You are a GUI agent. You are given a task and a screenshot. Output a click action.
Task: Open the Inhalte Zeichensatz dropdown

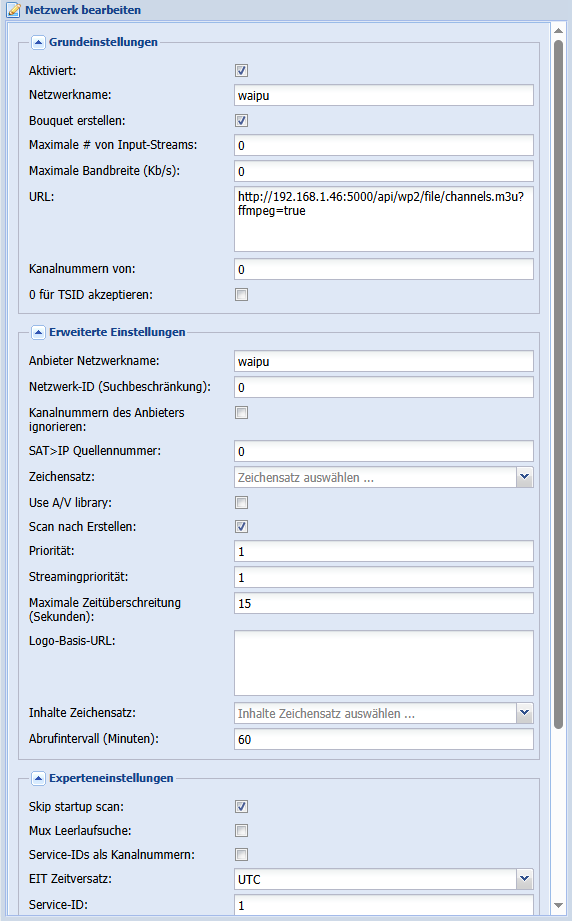(x=524, y=713)
